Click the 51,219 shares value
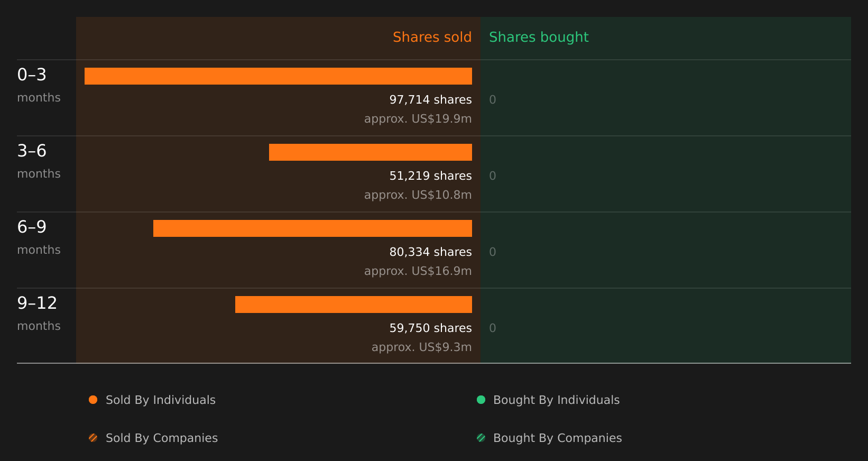Image resolution: width=868 pixels, height=461 pixels. (430, 176)
